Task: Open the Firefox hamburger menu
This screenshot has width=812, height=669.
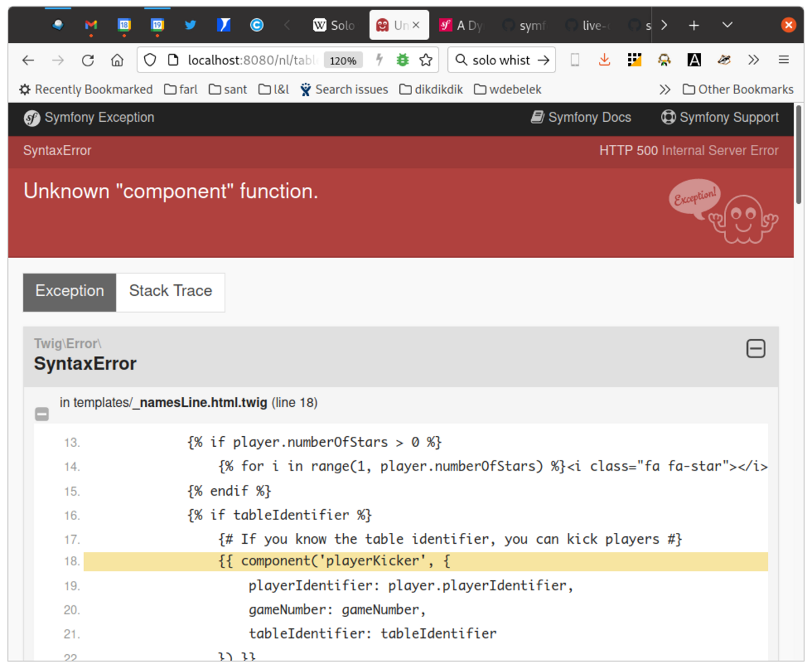Action: [784, 60]
